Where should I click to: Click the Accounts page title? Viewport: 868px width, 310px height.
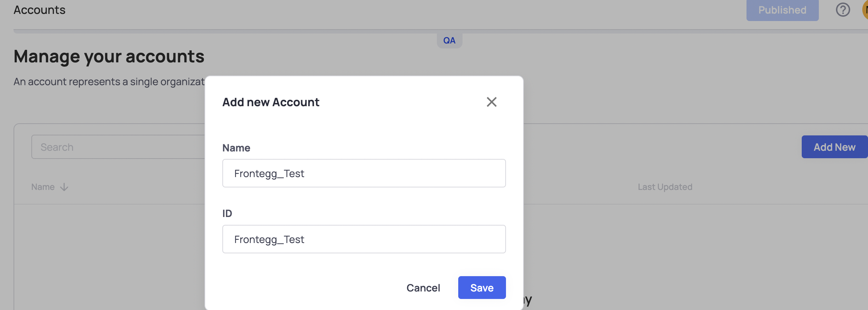(x=40, y=10)
